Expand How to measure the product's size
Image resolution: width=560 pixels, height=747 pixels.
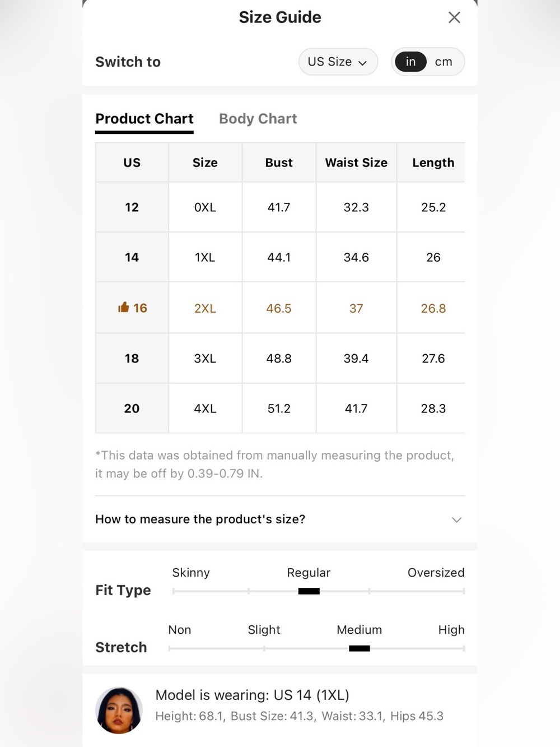click(x=280, y=519)
